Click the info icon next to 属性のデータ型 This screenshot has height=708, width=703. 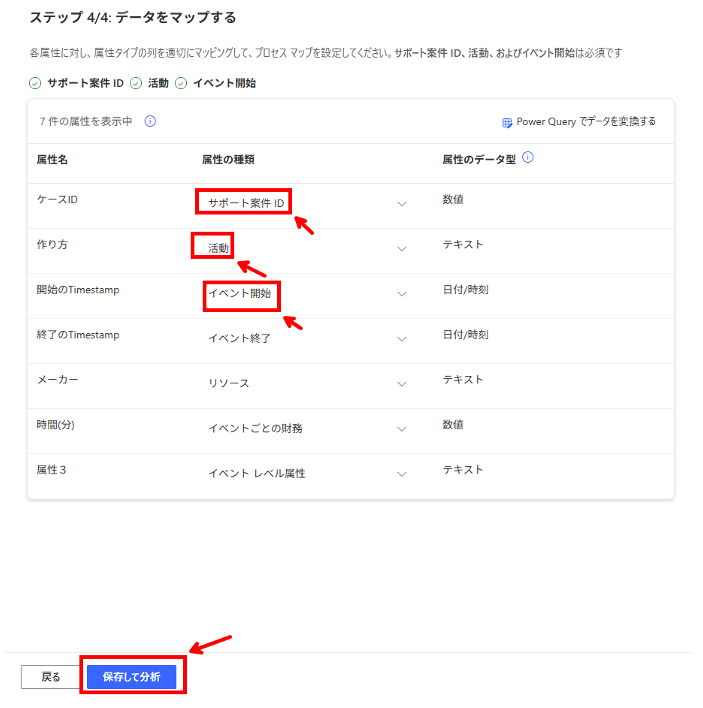527,158
